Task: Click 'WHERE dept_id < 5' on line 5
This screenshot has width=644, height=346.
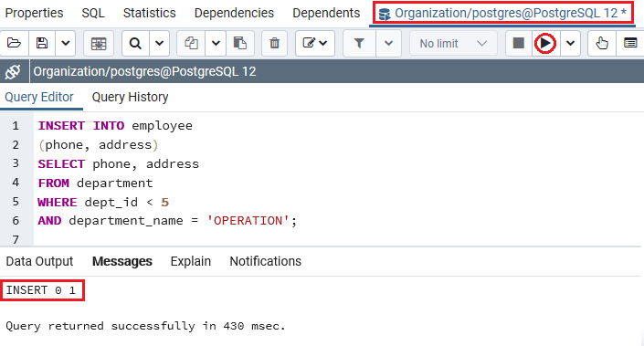Action: point(103,202)
